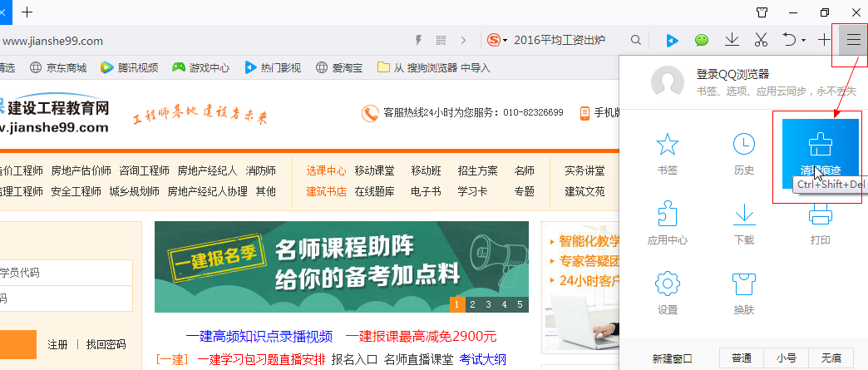The width and height of the screenshot is (868, 370).
Task: Click the search box showing 2016平均工资出炉
Action: click(x=565, y=40)
